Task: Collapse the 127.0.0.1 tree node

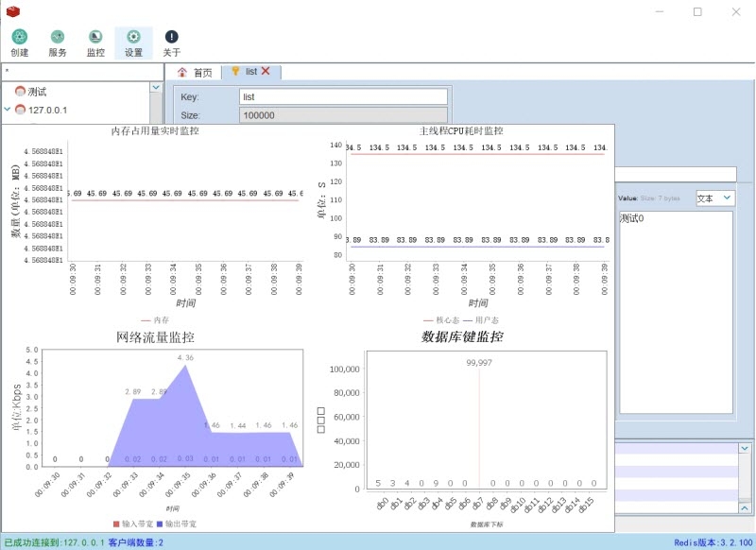Action: [8, 109]
